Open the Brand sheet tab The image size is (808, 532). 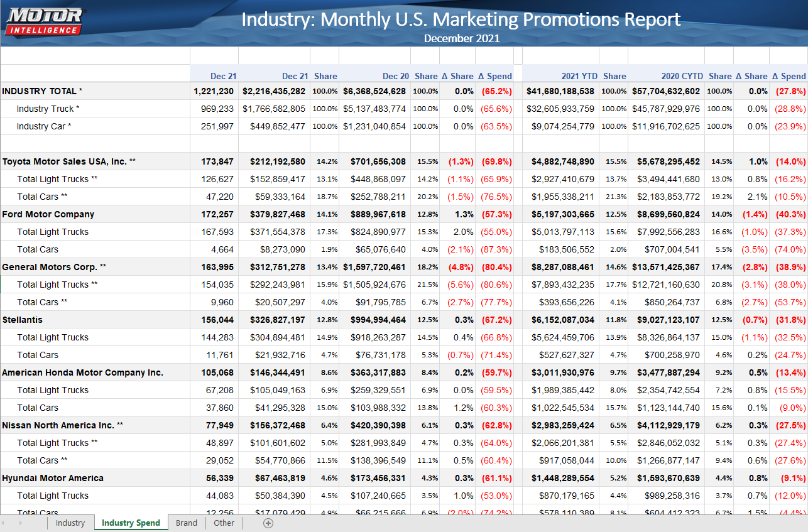pos(186,523)
